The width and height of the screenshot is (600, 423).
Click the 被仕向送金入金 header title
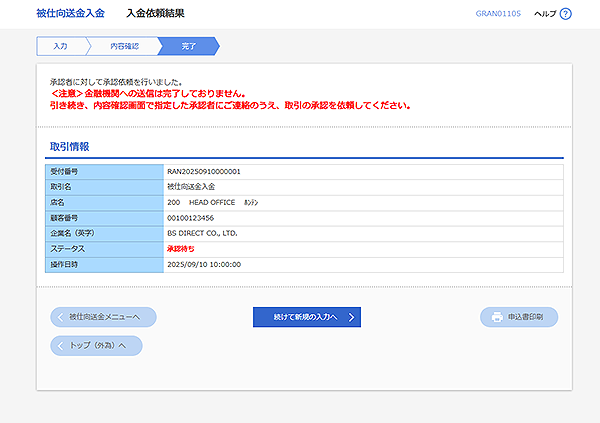70,13
